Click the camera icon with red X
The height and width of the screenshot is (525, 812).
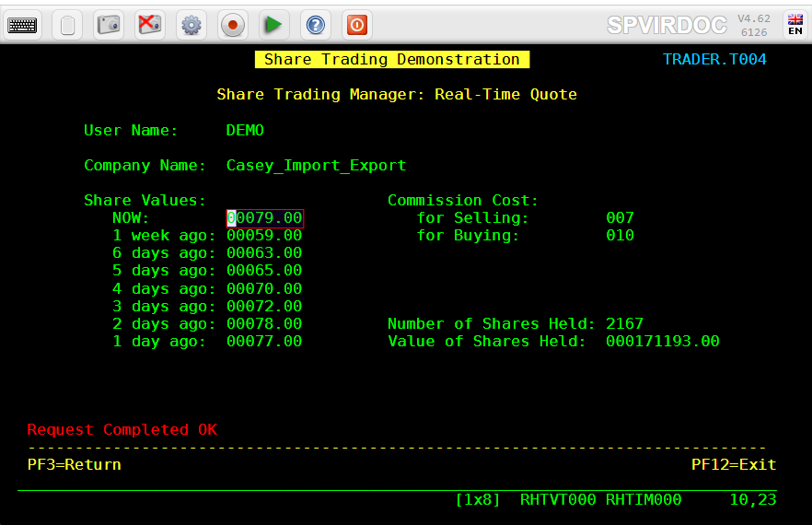(150, 25)
